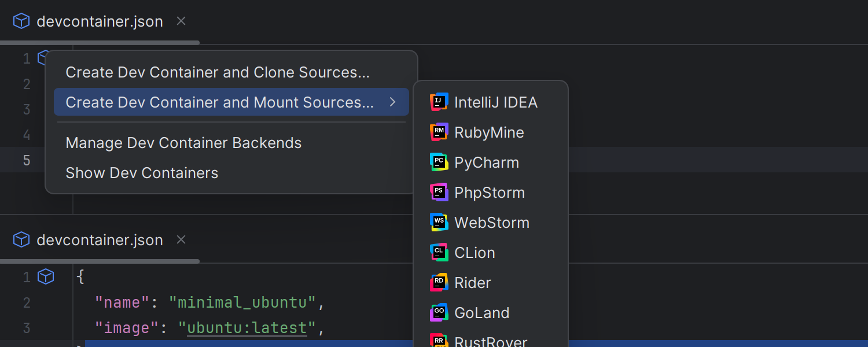
Task: Click the PyCharm product icon
Action: click(x=439, y=162)
